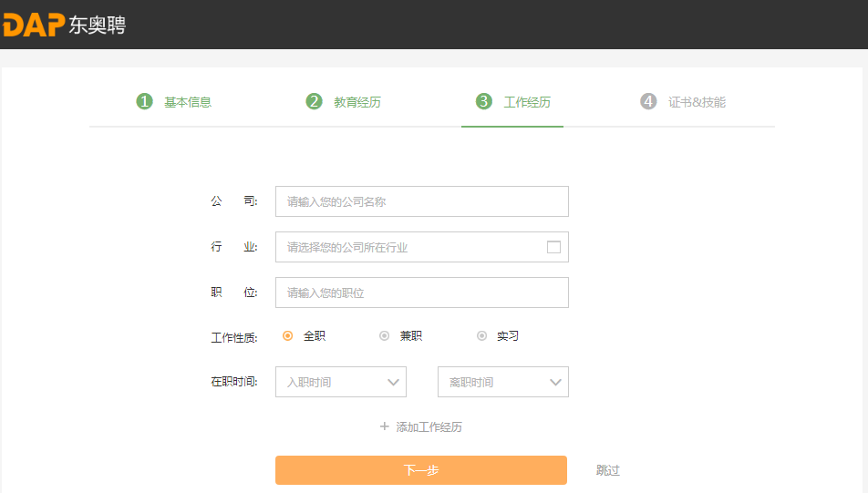Click the 职位 position input field

(421, 293)
